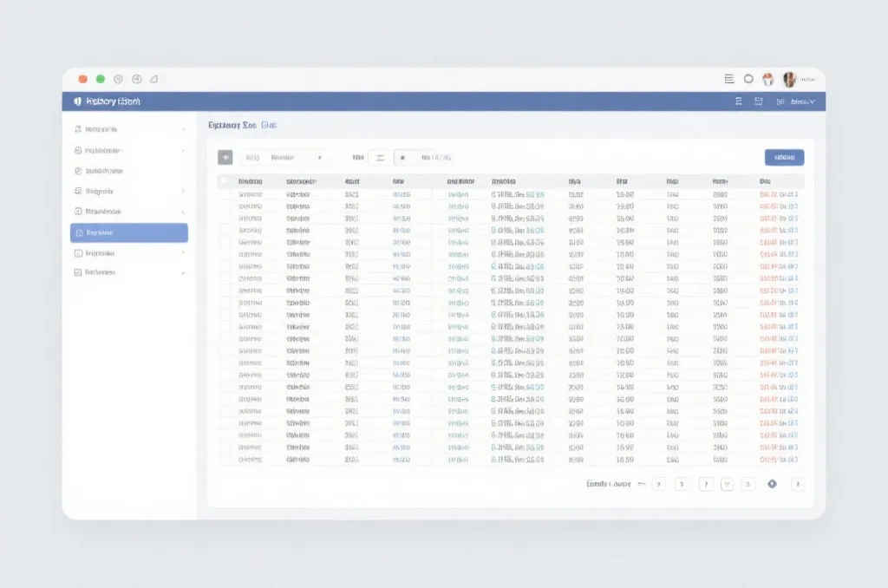Click the filter lines icon in the table toolbar
The image size is (888, 588).
tap(380, 158)
